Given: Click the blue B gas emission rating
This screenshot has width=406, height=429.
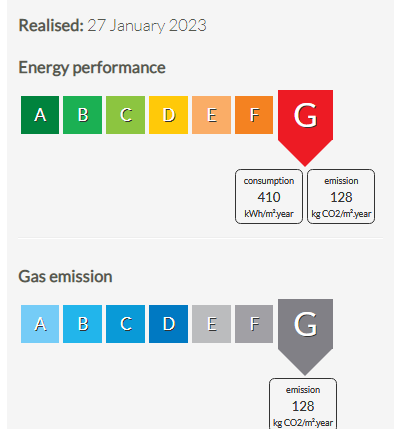Looking at the screenshot, I should 82,324.
